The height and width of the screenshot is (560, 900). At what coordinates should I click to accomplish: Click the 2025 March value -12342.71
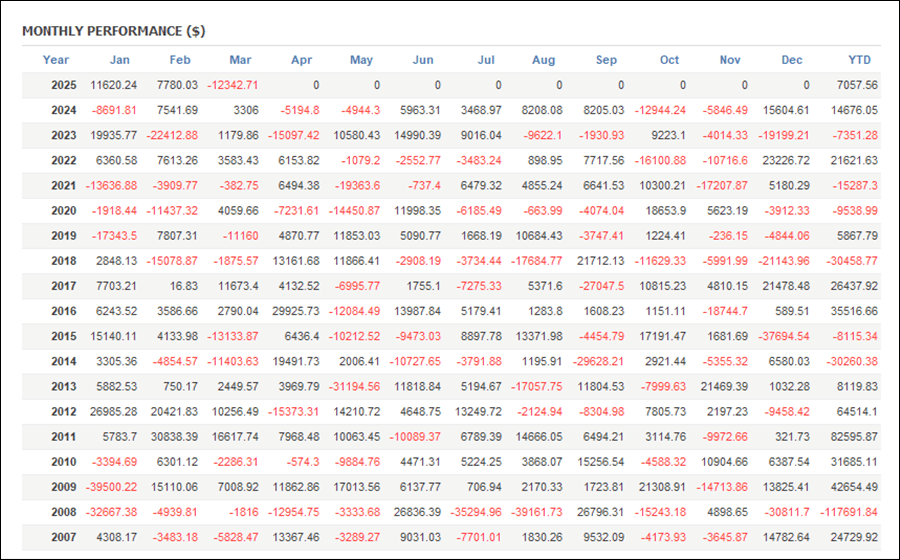(x=232, y=85)
